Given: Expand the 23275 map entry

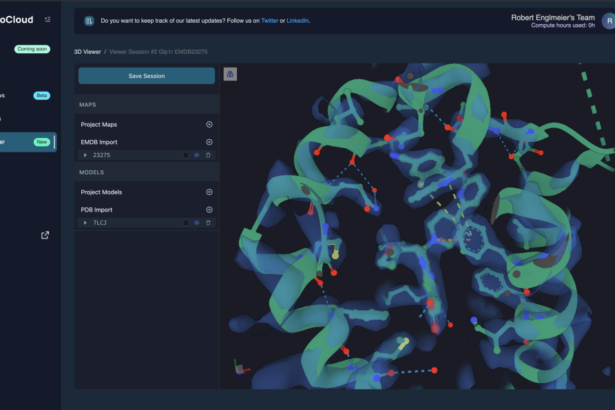Looking at the screenshot, I should click(x=85, y=155).
